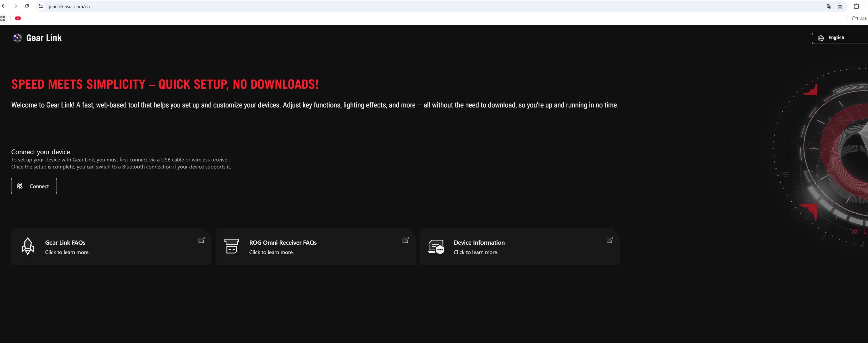Click the hexagon icon inside Connect button
Screen dimensions: 868x343
click(20, 186)
